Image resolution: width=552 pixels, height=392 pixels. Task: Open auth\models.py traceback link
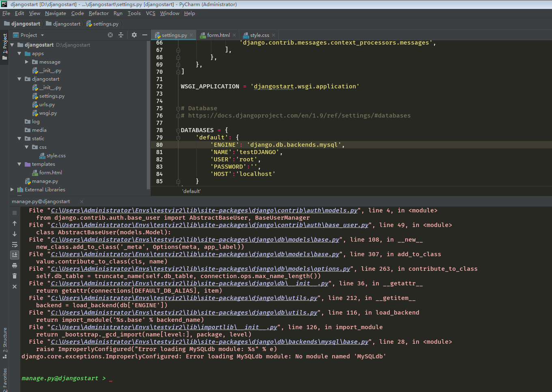click(x=204, y=210)
